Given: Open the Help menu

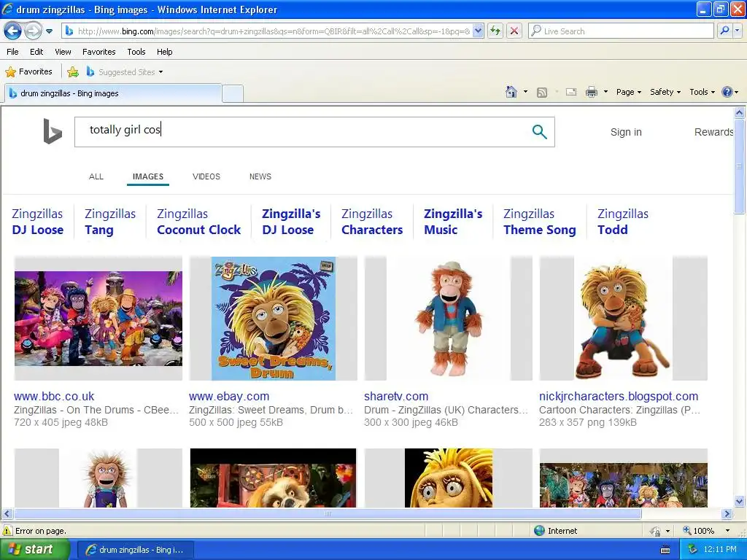Looking at the screenshot, I should 164,52.
